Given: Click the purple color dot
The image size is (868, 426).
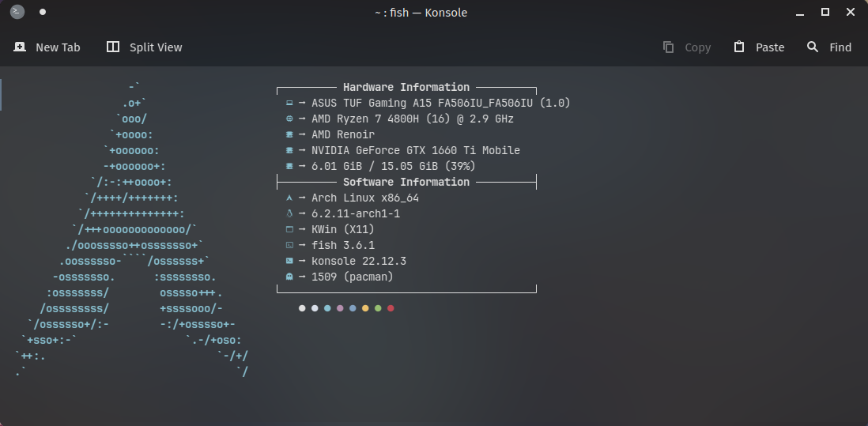Looking at the screenshot, I should pyautogui.click(x=340, y=308).
